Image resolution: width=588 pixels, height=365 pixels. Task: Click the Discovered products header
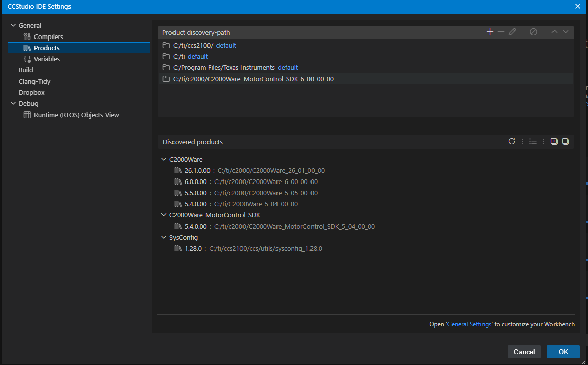[193, 142]
